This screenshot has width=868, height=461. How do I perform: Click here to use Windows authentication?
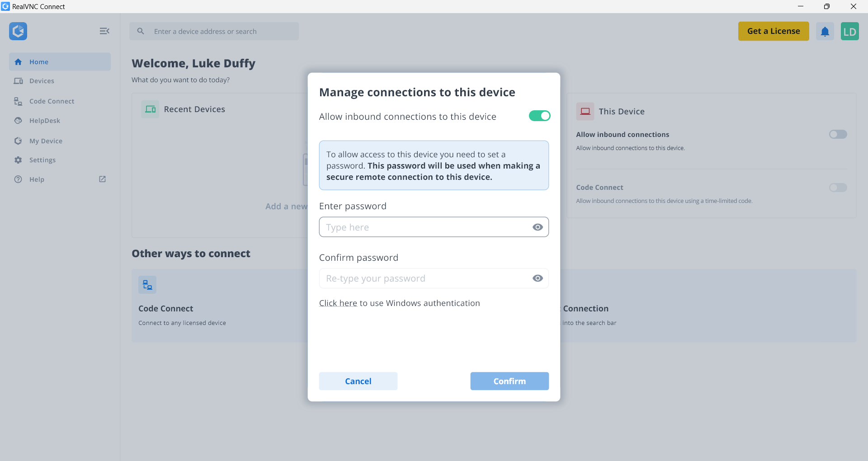click(x=338, y=303)
